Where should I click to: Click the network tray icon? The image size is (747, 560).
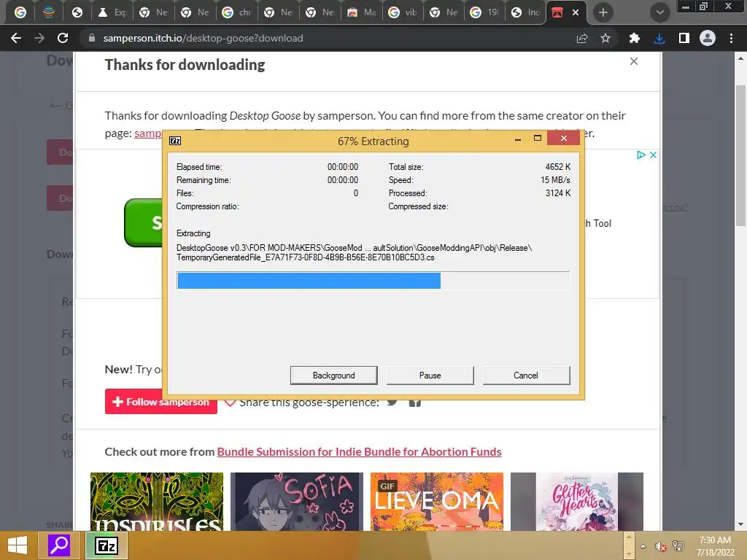click(x=678, y=546)
